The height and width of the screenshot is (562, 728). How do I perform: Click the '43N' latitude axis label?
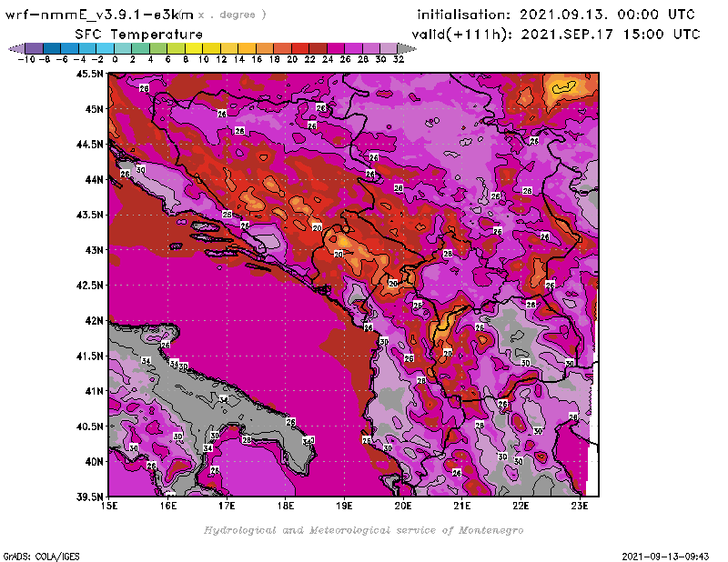pyautogui.click(x=94, y=250)
